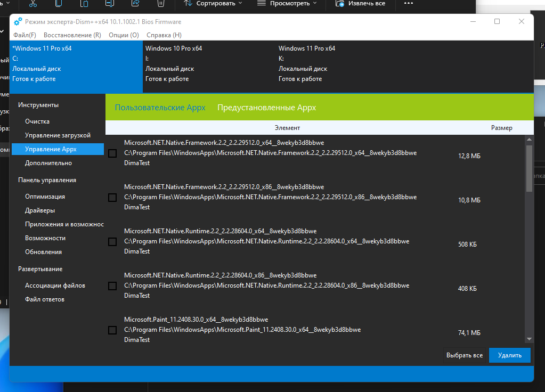Image resolution: width=545 pixels, height=392 pixels.
Task: Open the View dropdown in Explorer toolbar
Action: pos(287,4)
